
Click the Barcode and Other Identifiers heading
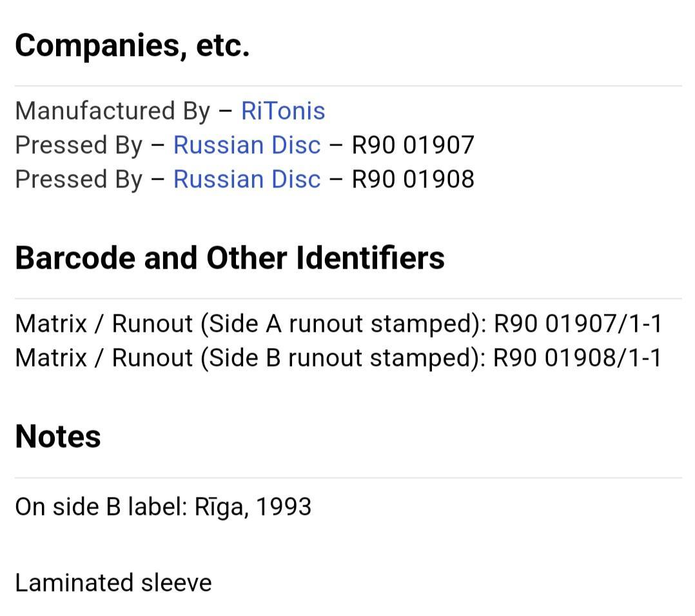[230, 258]
